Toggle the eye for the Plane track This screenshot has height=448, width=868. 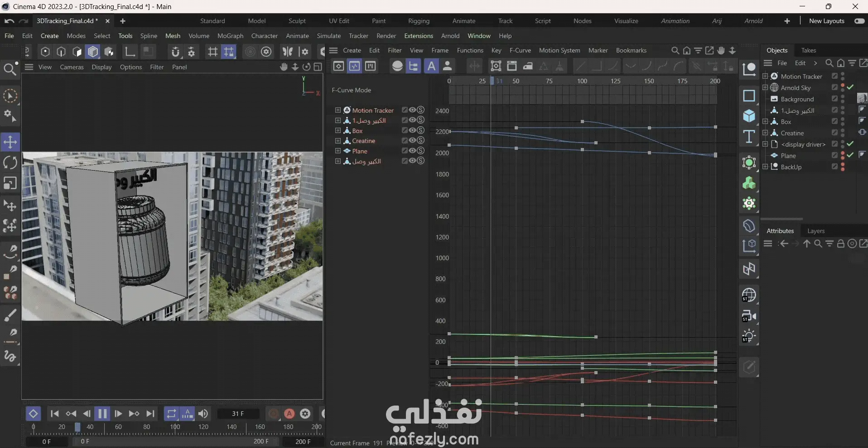[x=413, y=151]
